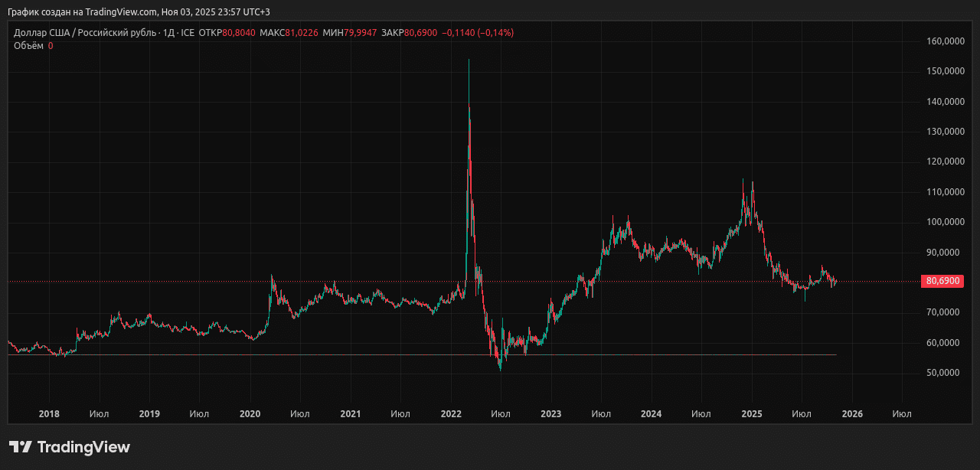Select the 2026 label on time axis
This screenshot has width=980, height=470.
[852, 414]
